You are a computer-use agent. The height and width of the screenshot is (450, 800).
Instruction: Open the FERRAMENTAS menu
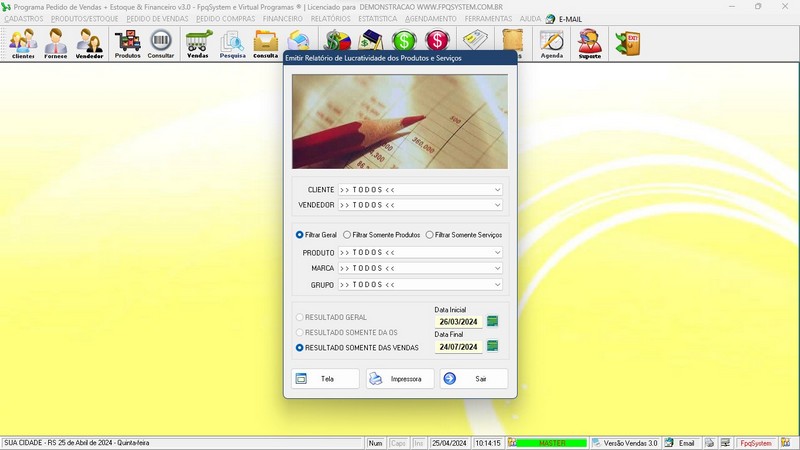point(488,19)
